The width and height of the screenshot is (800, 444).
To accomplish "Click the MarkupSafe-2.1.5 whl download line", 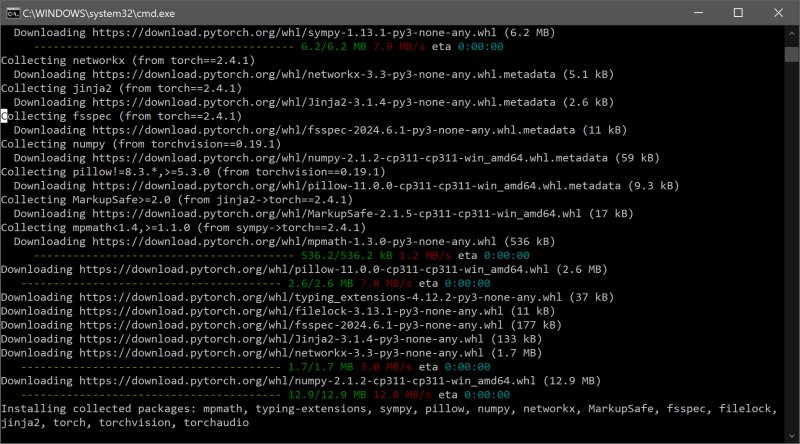I will [323, 214].
